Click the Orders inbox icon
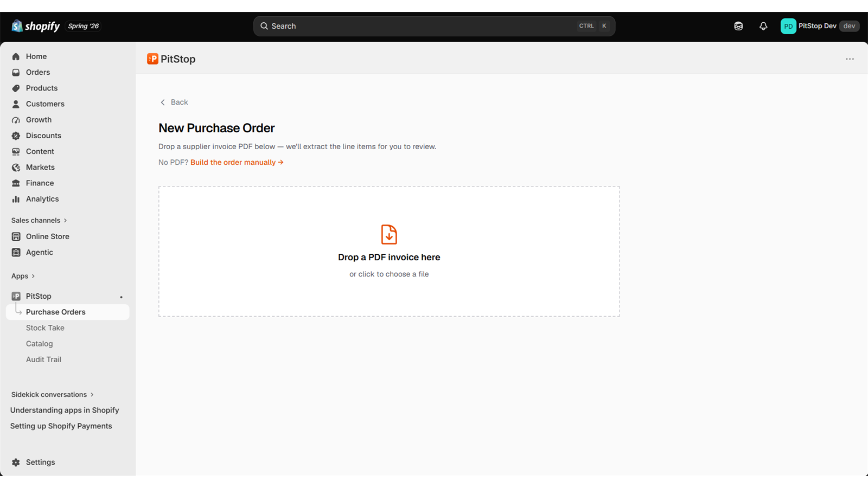868x488 pixels. pos(16,72)
